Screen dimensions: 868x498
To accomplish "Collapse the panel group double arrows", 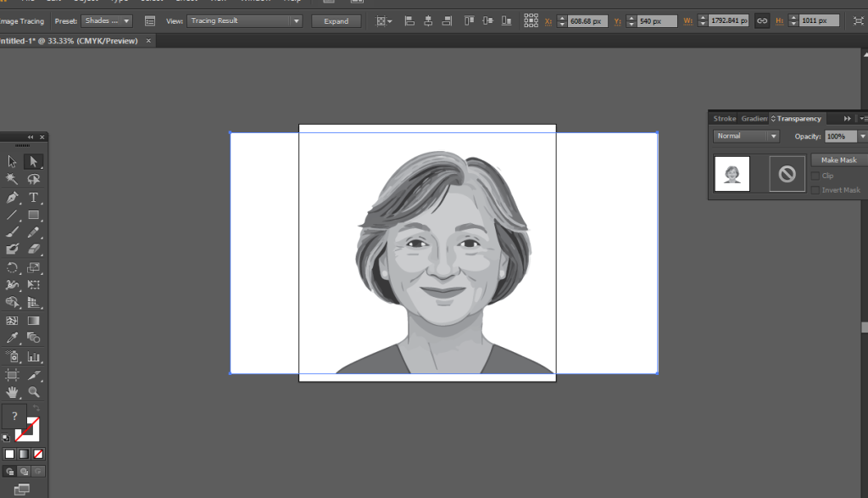I will point(847,119).
